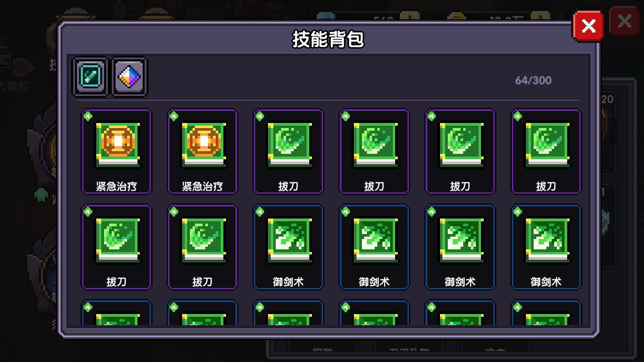Screen dimensions: 644x362
Task: Select the rainbow gem filter tab
Action: click(x=129, y=77)
